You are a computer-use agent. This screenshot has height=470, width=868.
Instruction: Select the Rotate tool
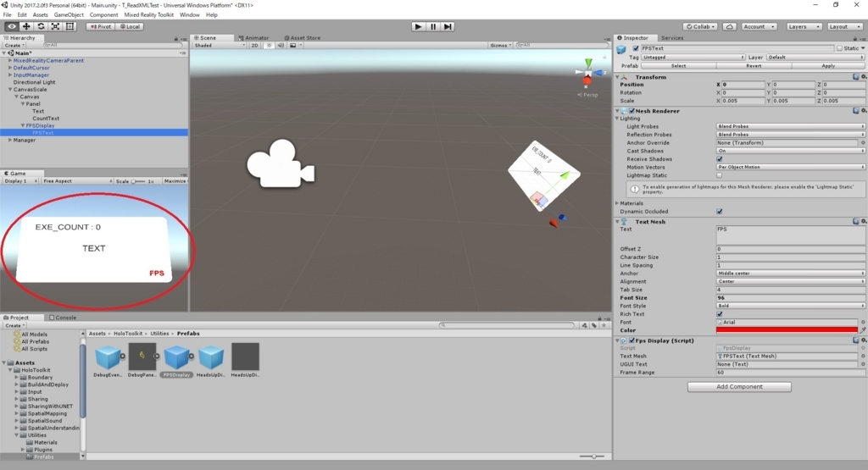[x=41, y=26]
